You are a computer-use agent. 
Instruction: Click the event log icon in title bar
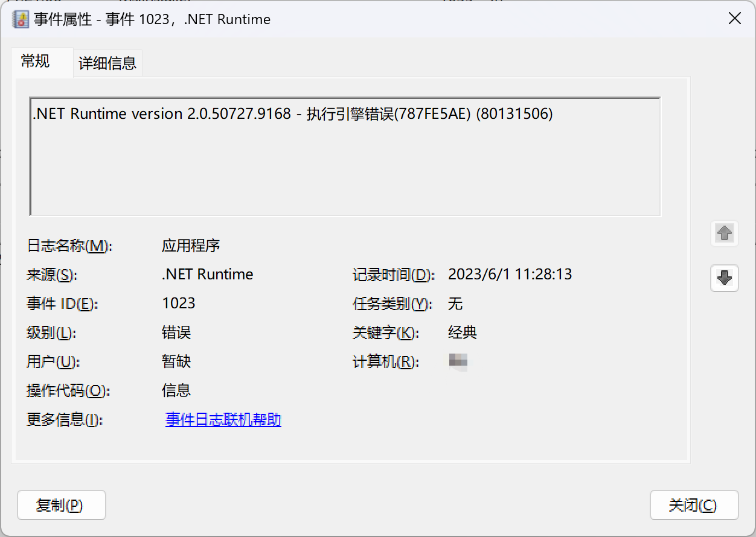tap(21, 19)
